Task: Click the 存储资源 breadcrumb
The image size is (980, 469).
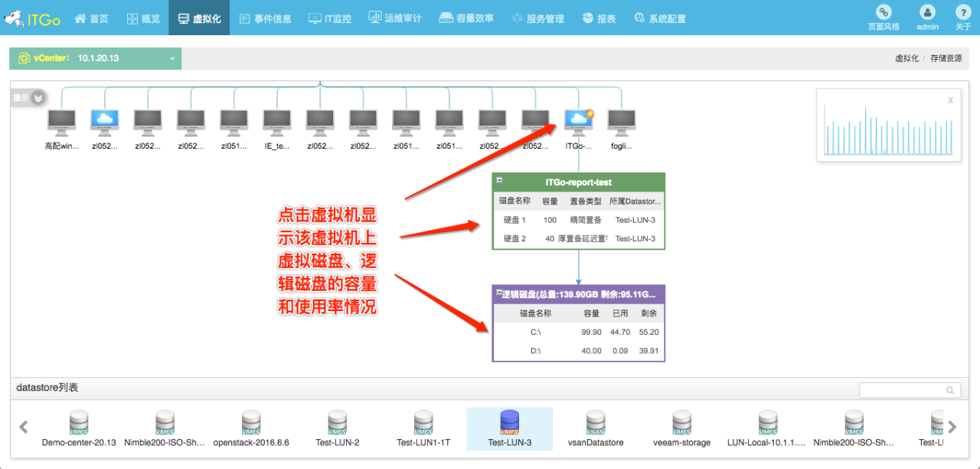Action: (946, 58)
